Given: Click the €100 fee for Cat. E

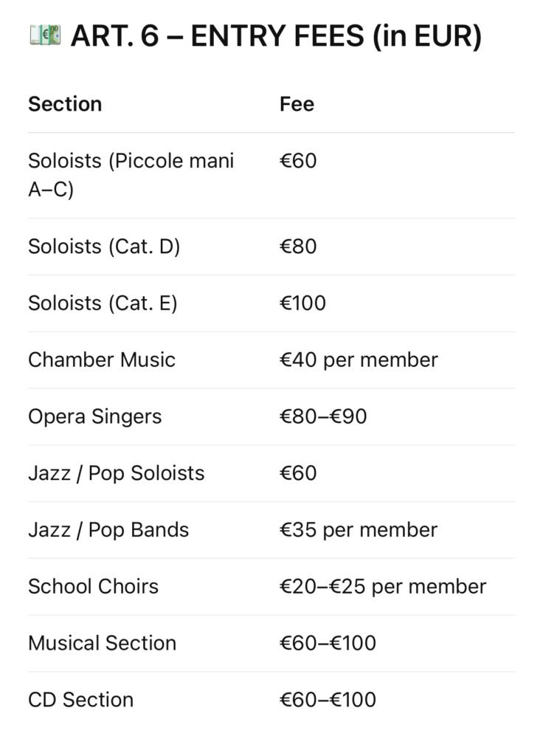Looking at the screenshot, I should coord(302,303).
